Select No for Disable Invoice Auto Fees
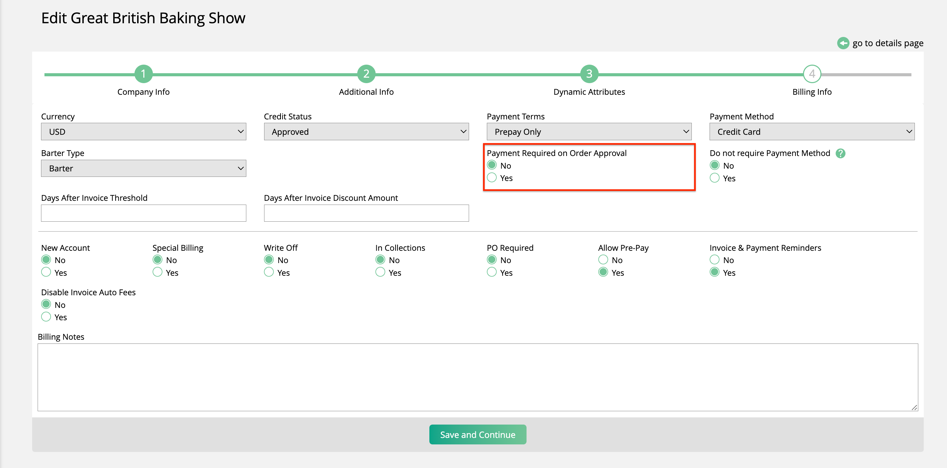The height and width of the screenshot is (468, 947). pos(46,304)
